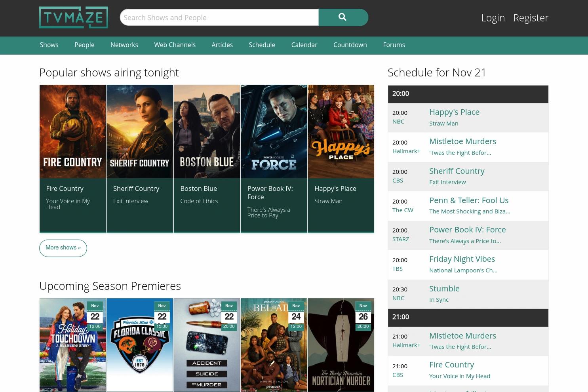
Task: Select Countdown in the navigation bar
Action: [350, 45]
